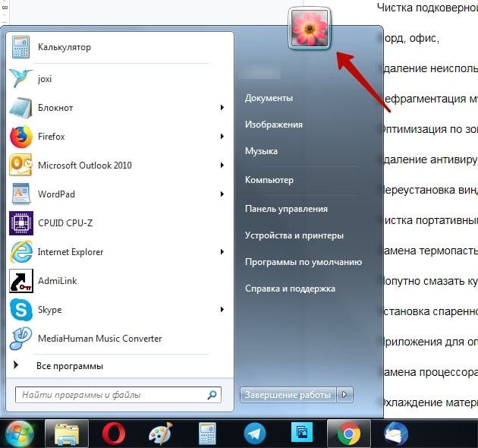Click Калькулятор text label
This screenshot has width=478, height=448.
[x=64, y=47]
